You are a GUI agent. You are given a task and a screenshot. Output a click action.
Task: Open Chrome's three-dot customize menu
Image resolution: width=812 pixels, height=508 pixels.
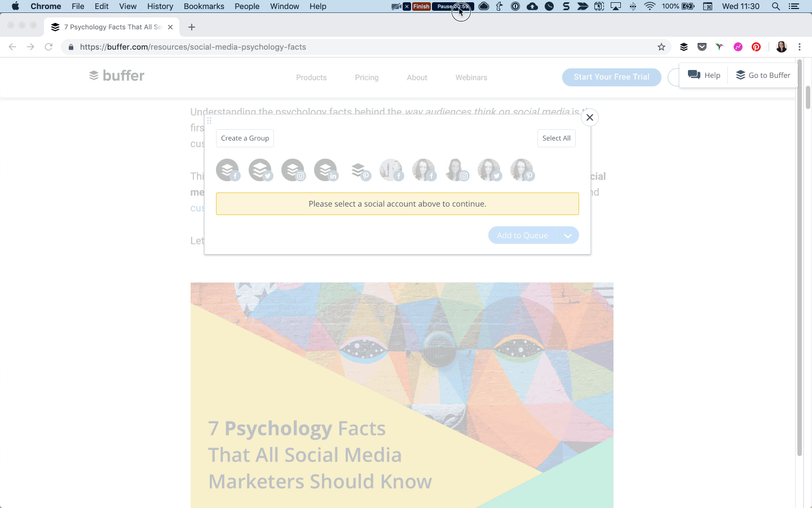800,46
